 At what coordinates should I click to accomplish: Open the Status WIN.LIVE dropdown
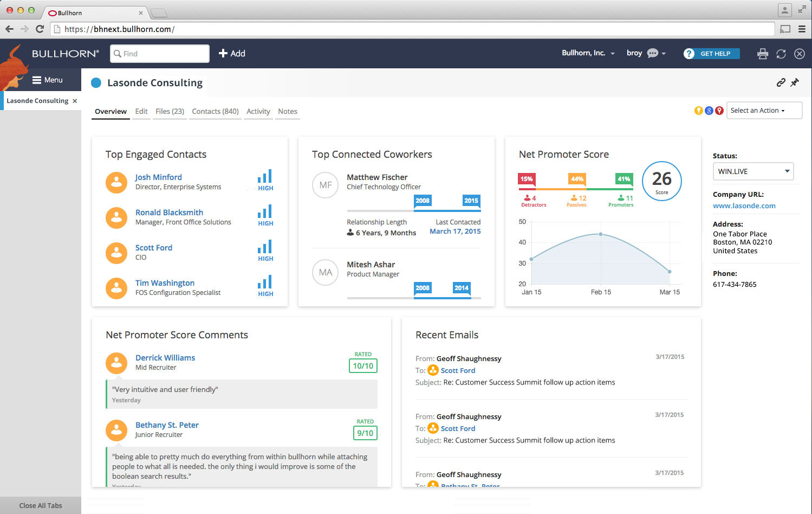click(753, 171)
